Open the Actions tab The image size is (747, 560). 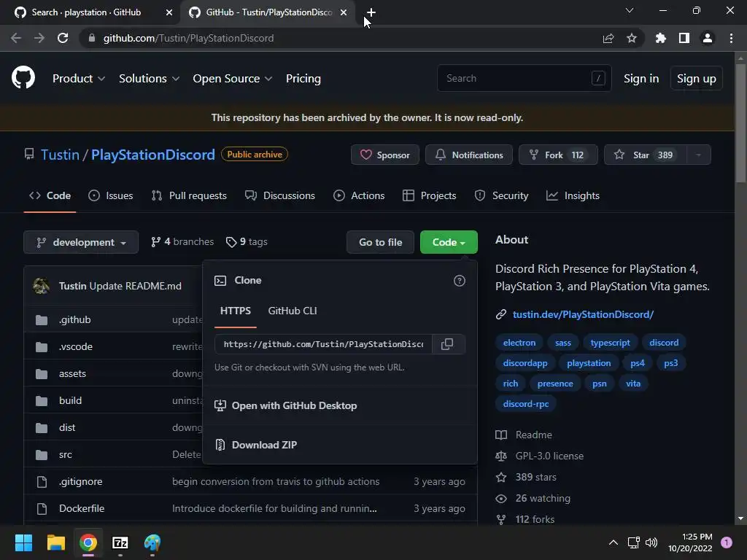tap(359, 195)
